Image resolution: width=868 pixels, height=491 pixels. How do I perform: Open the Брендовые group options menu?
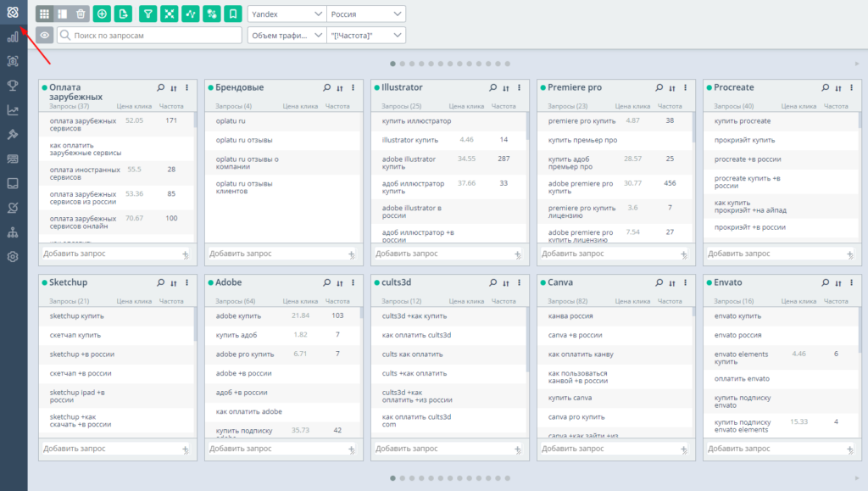pos(353,87)
